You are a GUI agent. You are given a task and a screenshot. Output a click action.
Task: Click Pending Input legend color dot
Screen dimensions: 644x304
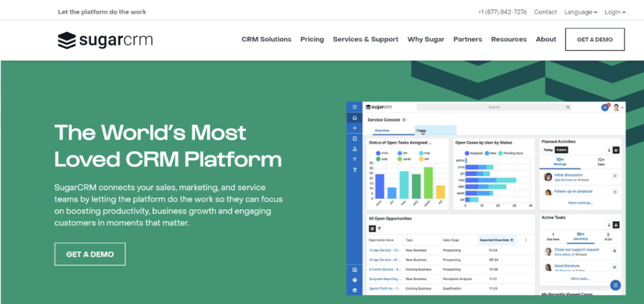coord(500,153)
